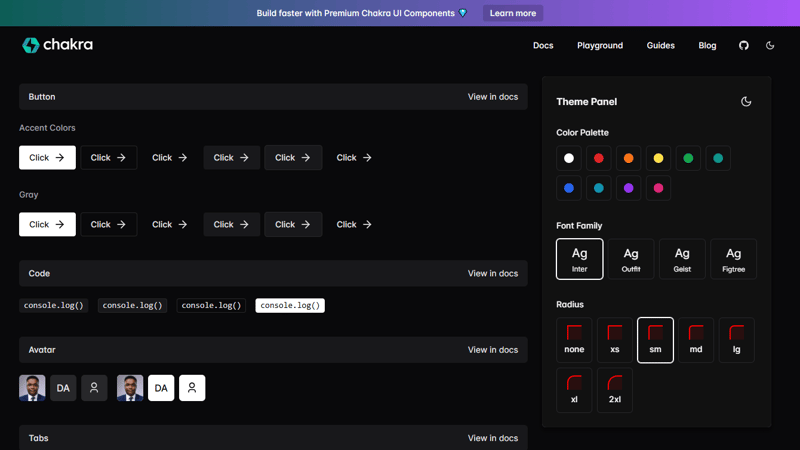The width and height of the screenshot is (800, 450).
Task: Click the first photo avatar
Action: (x=32, y=388)
